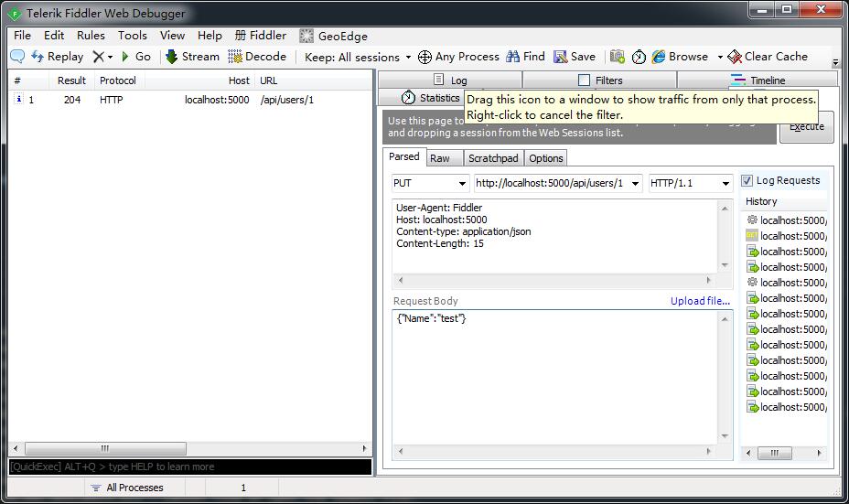Click the GeoEdge menu item
849x504 pixels.
[x=334, y=37]
